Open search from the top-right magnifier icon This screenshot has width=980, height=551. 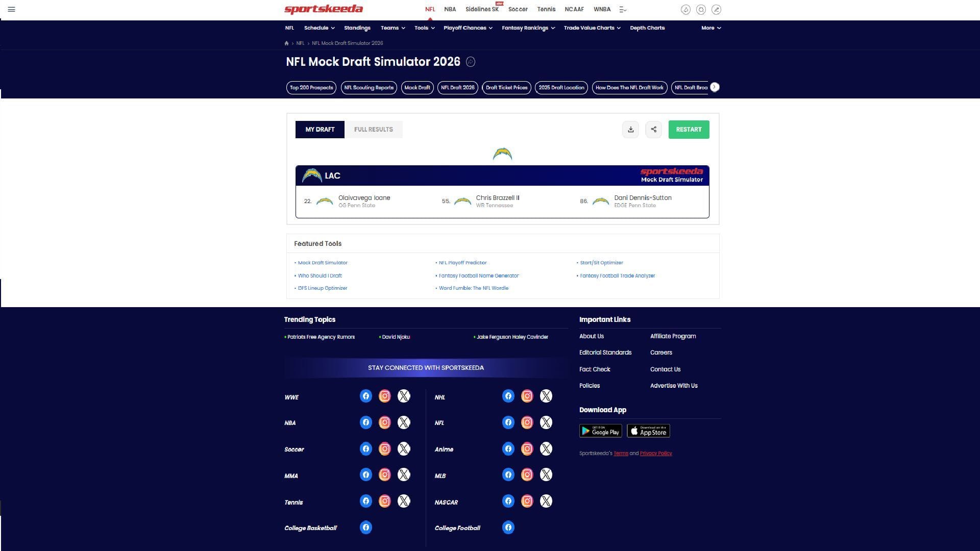point(701,9)
